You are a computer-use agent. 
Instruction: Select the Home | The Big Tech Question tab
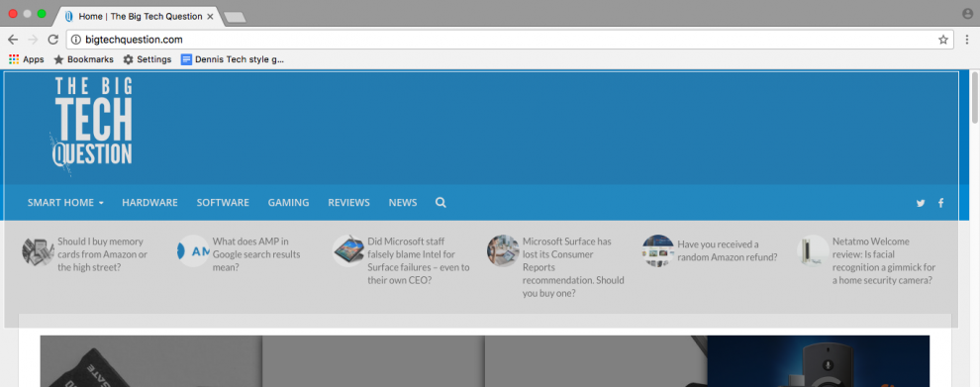[x=140, y=16]
